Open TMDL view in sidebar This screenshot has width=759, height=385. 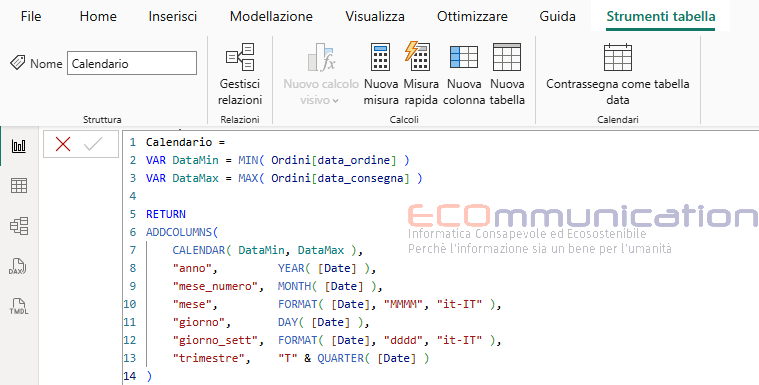tap(18, 307)
